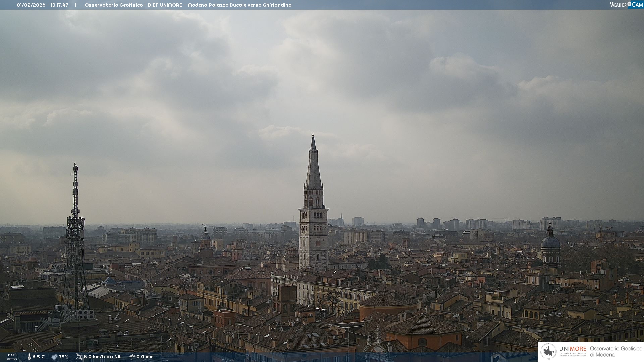Click Osservatorio Geofisico di Modena logo text
The image size is (644, 362).
click(616, 352)
